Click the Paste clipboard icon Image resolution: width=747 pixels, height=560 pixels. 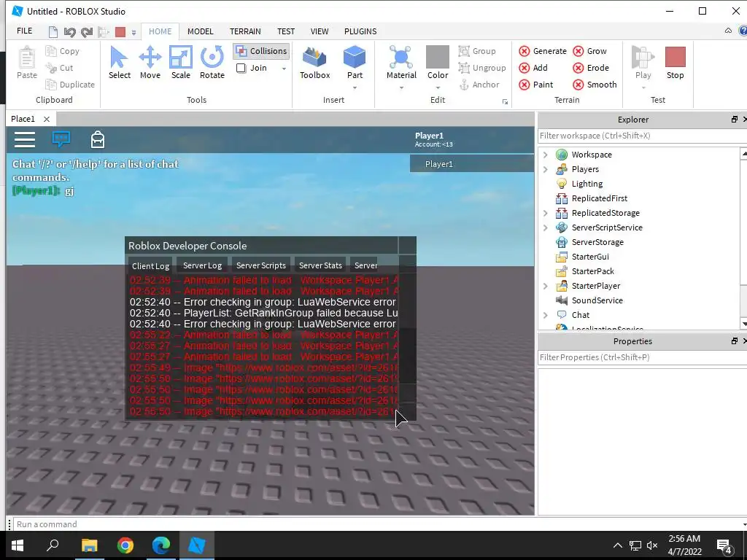(x=27, y=57)
